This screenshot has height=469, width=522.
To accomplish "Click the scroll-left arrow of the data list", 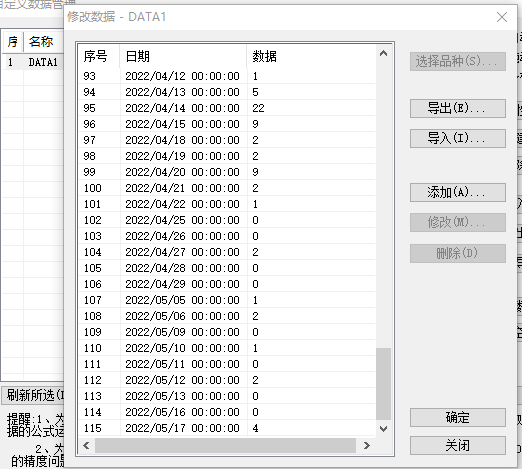I will [x=86, y=445].
